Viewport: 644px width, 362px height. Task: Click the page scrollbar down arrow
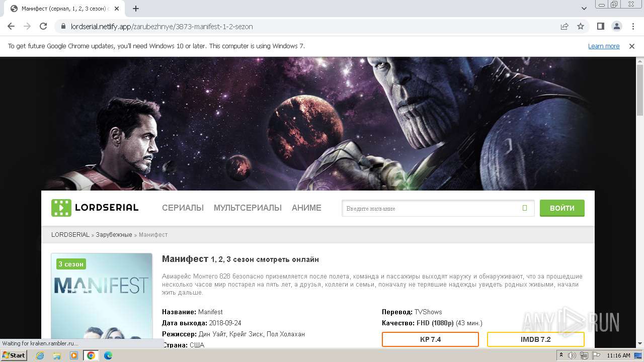click(639, 343)
